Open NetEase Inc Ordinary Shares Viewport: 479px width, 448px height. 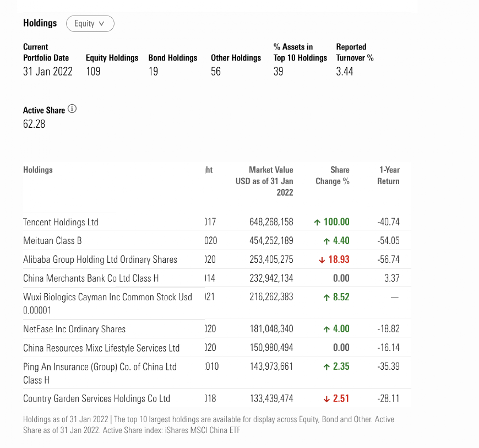74,329
